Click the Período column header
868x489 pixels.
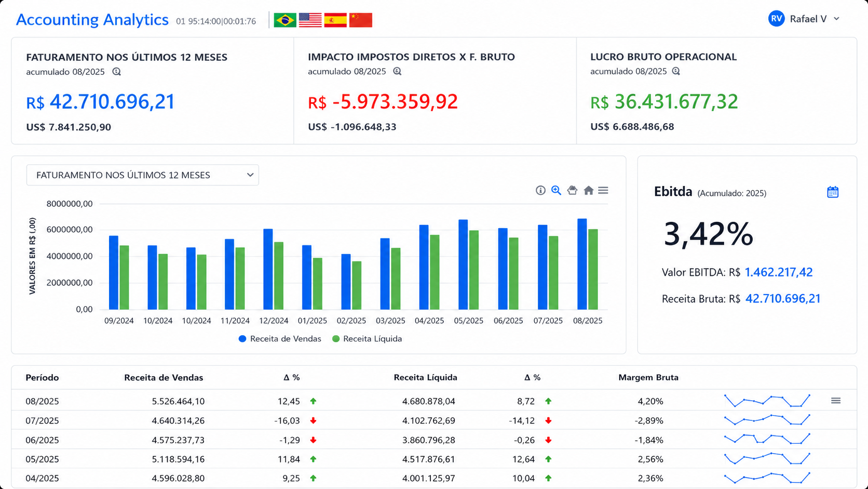42,378
